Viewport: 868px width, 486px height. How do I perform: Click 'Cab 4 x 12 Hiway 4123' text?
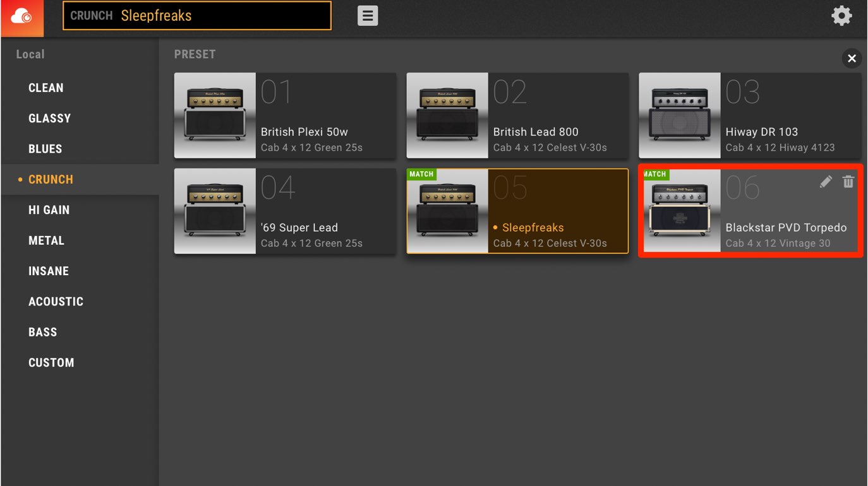[x=780, y=148]
